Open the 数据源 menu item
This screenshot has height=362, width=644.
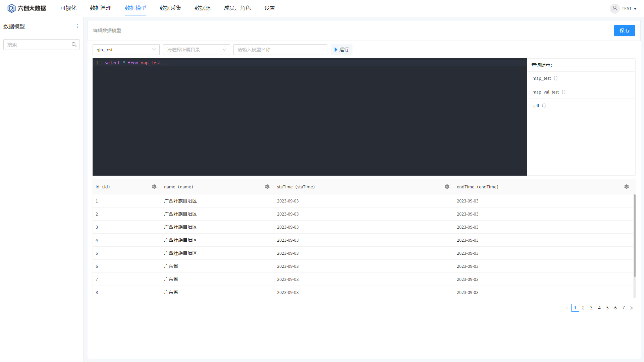203,8
